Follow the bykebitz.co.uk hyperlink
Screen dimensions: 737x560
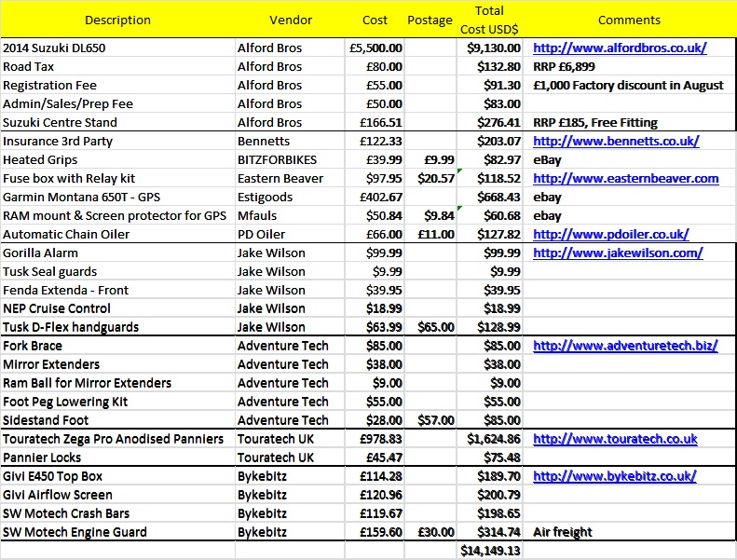pos(615,476)
